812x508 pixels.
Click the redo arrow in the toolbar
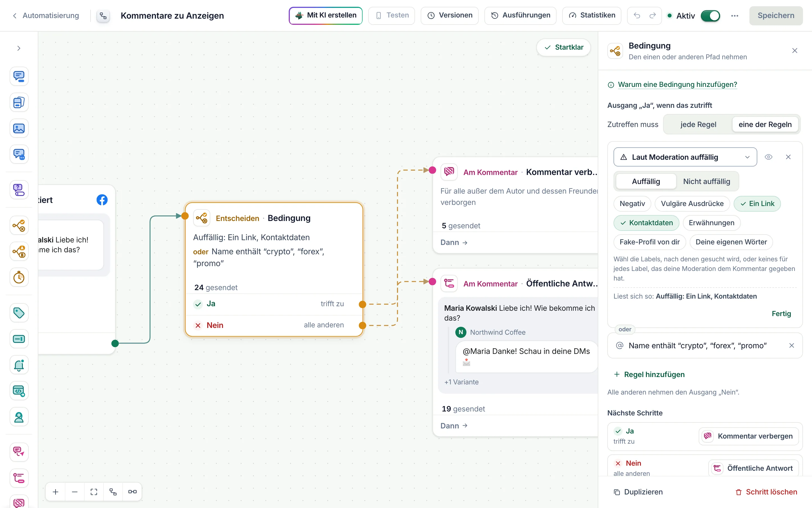coord(653,16)
